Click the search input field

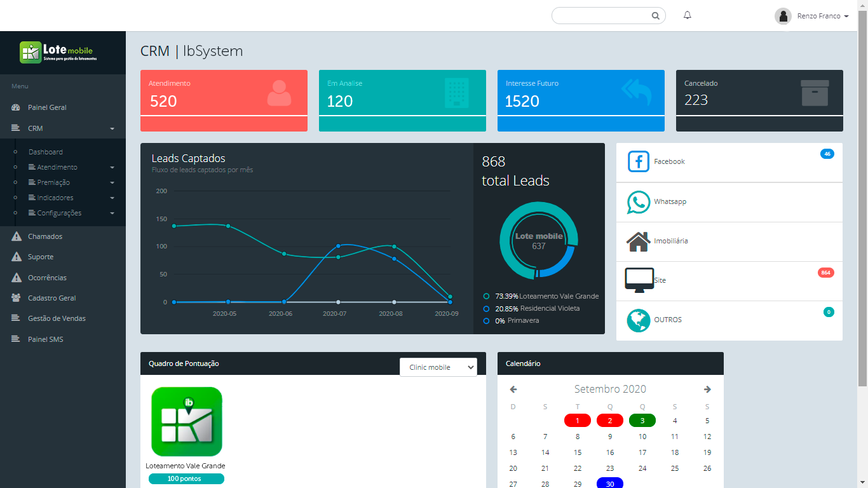601,16
